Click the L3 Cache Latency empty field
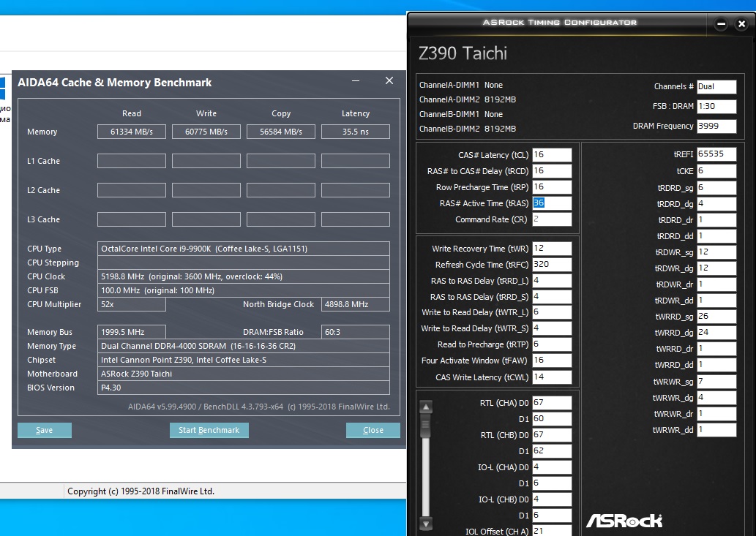The width and height of the screenshot is (756, 536). coord(356,219)
